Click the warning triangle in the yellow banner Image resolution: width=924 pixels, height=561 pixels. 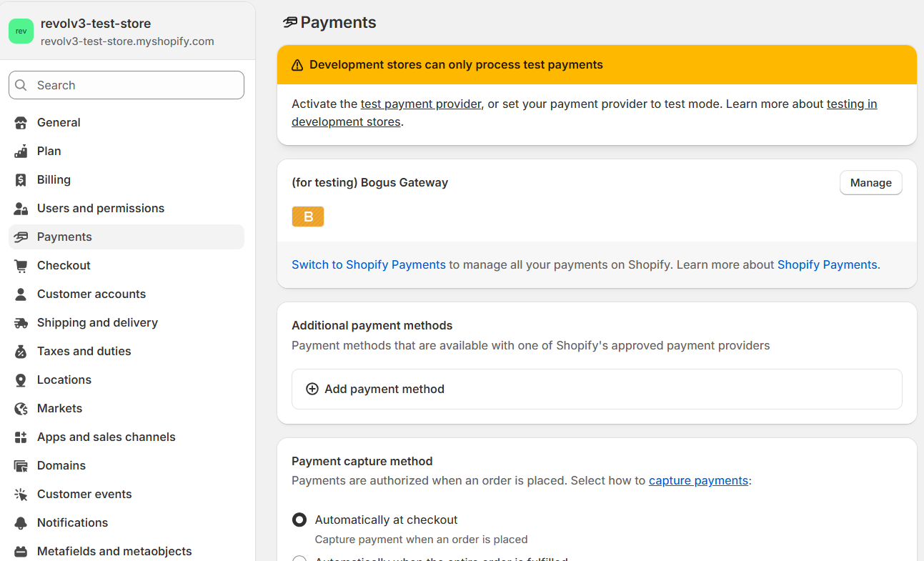pos(297,64)
